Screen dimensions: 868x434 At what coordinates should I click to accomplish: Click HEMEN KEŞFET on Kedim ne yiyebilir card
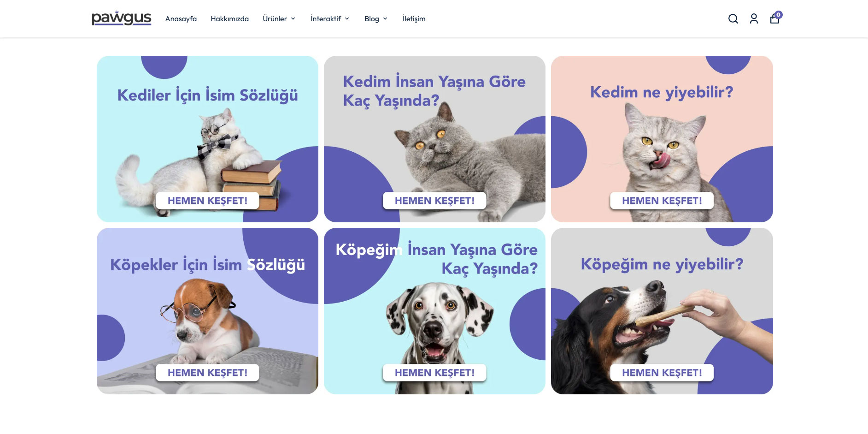662,201
